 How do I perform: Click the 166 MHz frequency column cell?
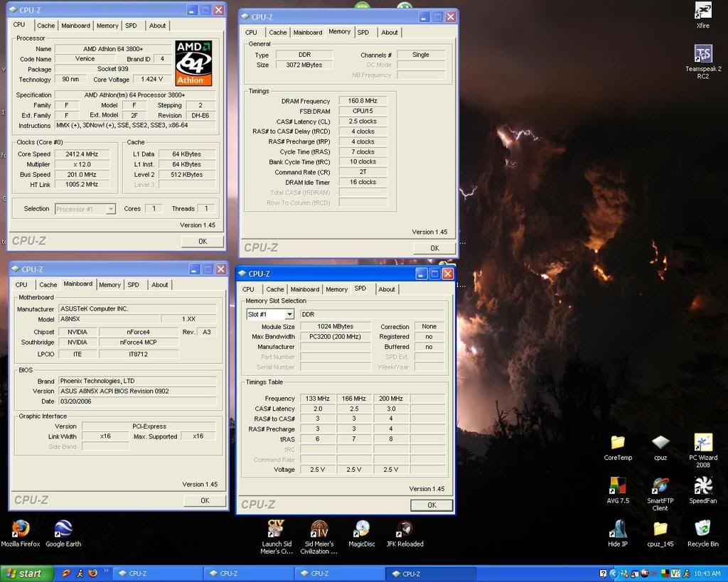pos(354,398)
